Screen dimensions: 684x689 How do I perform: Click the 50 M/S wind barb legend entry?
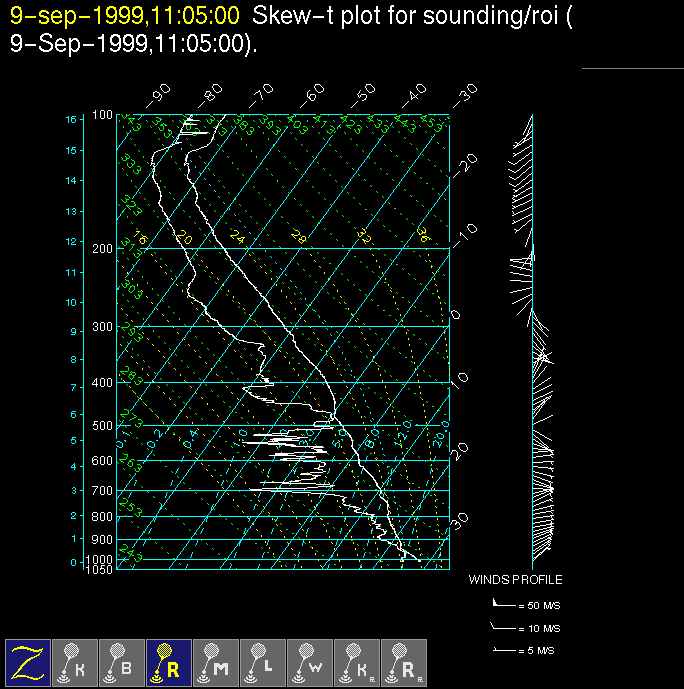pyautogui.click(x=526, y=606)
